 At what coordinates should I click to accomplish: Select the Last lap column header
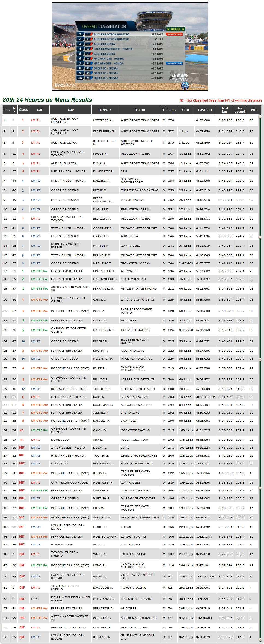(x=205, y=110)
